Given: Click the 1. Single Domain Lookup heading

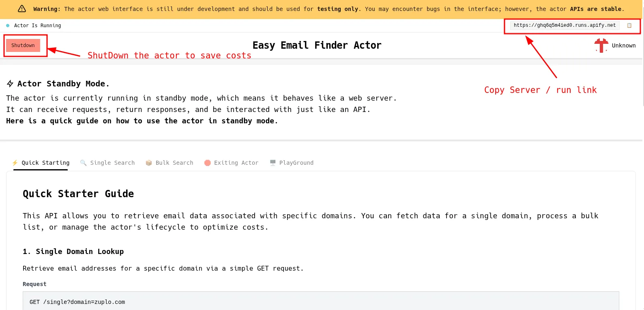Looking at the screenshot, I should point(73,252).
